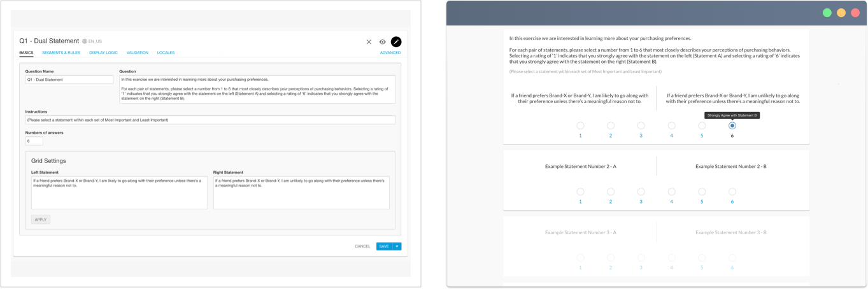
Task: Select rating 1 for Example Statement Number 2
Action: tap(580, 192)
